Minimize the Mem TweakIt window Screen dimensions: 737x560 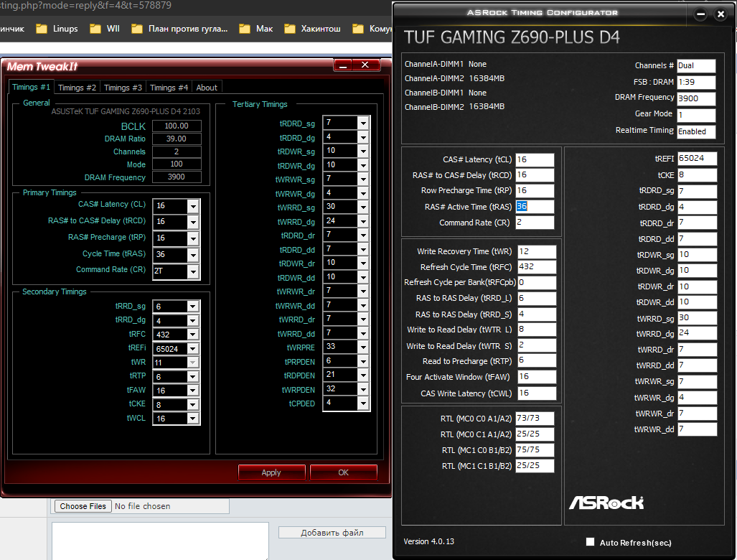(x=343, y=65)
